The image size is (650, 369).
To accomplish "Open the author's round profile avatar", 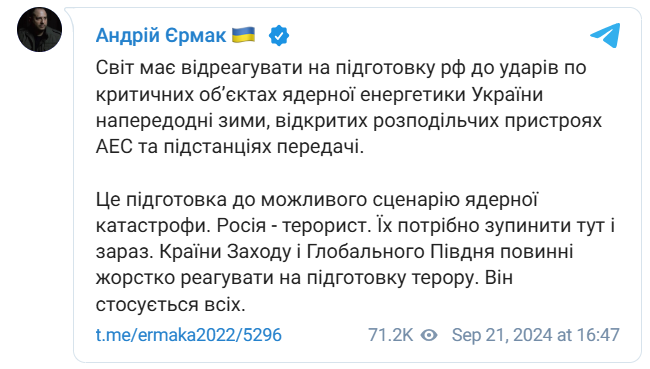I will point(39,30).
